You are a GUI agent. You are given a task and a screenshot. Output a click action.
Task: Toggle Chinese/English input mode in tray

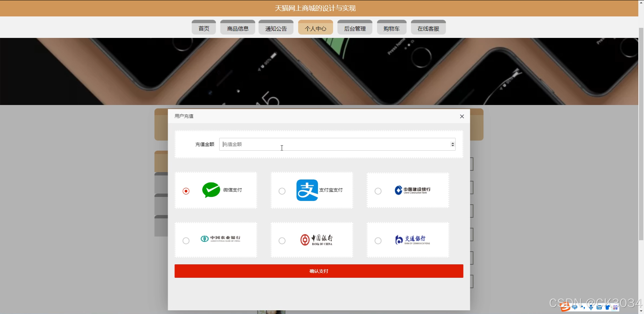click(575, 308)
